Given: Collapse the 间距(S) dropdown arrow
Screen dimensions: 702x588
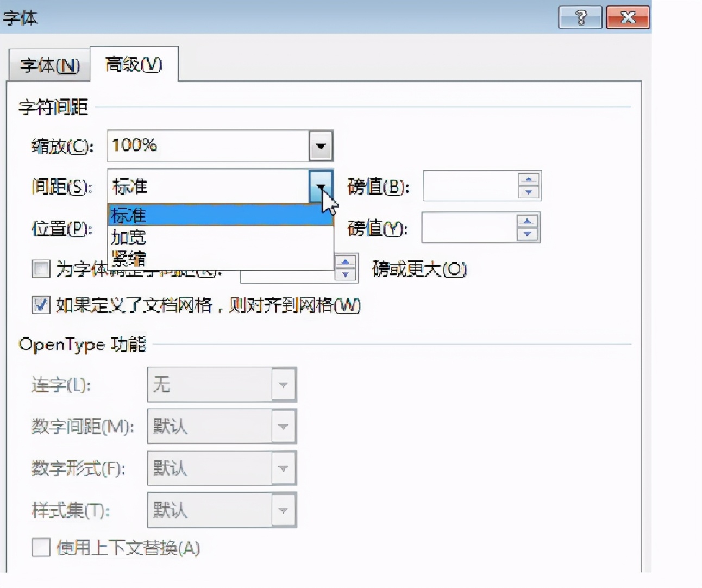Looking at the screenshot, I should [321, 186].
